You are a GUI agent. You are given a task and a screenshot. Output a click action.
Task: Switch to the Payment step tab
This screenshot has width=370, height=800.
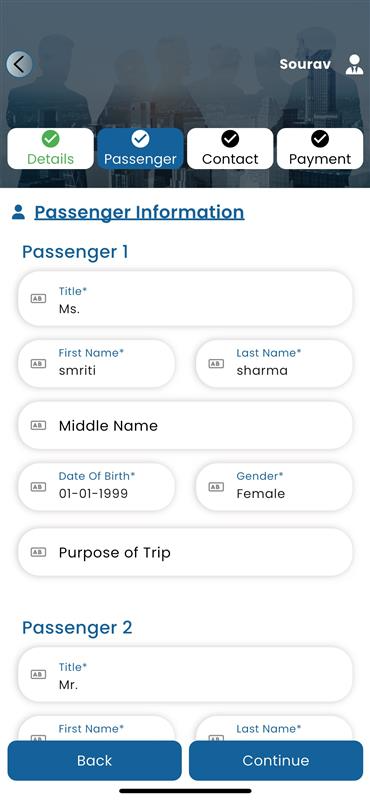click(x=320, y=148)
